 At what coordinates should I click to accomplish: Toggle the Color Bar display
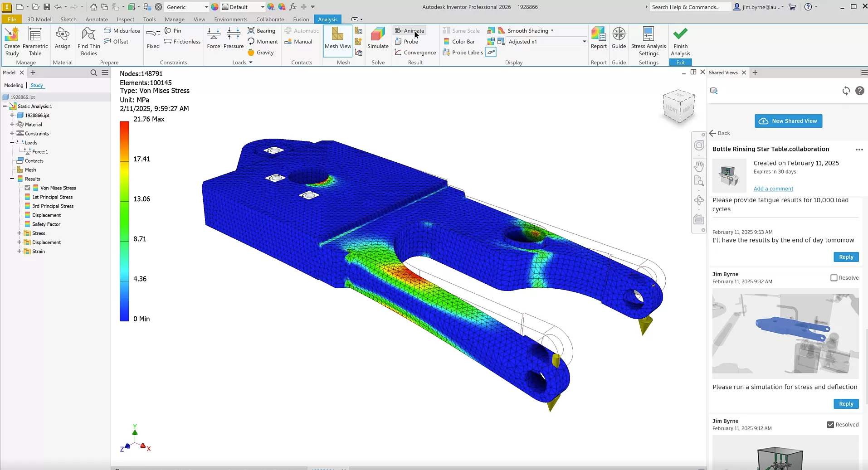(460, 41)
